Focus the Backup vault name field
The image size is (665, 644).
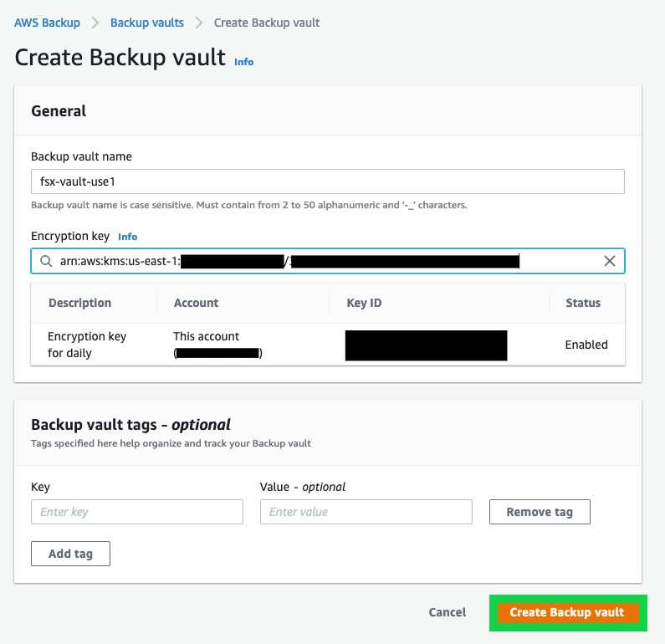pyautogui.click(x=327, y=181)
